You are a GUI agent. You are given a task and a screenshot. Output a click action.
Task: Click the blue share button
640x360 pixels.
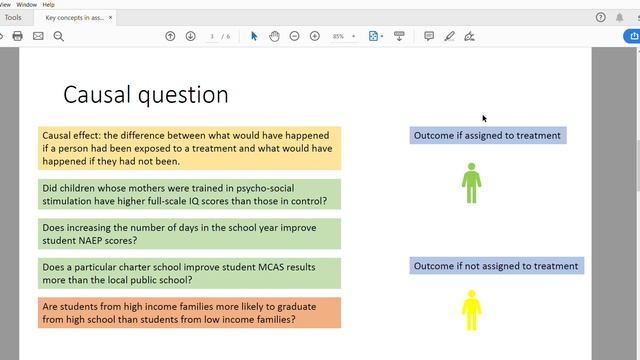[633, 36]
